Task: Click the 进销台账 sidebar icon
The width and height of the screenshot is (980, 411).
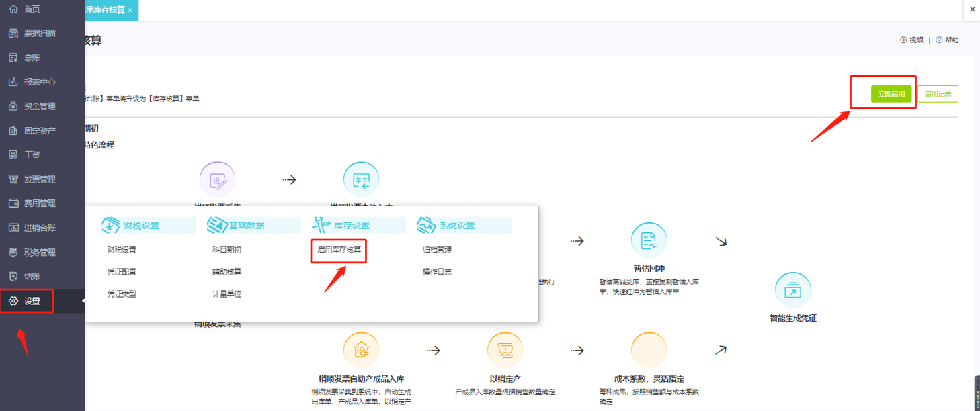Action: pos(13,228)
